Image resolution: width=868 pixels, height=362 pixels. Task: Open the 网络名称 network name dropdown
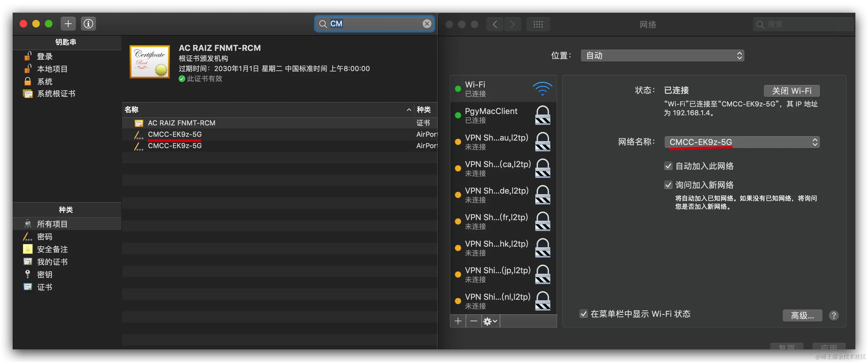(742, 142)
